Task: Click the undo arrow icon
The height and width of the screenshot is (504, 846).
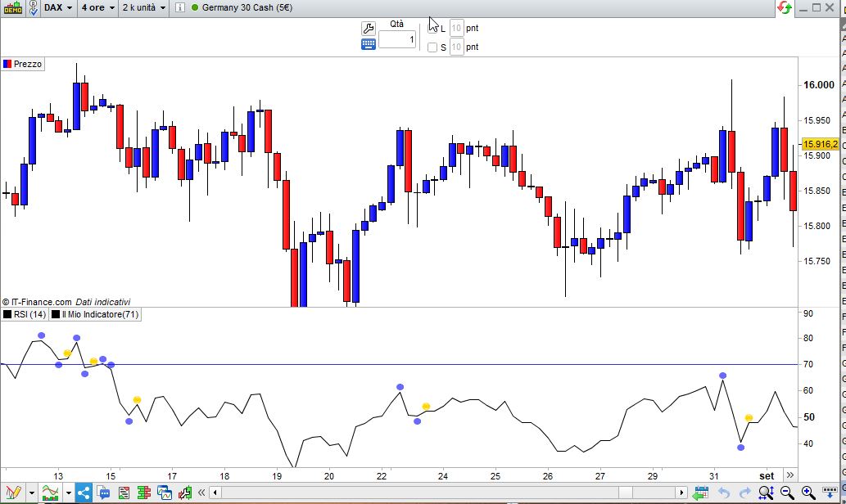Action: (724, 493)
